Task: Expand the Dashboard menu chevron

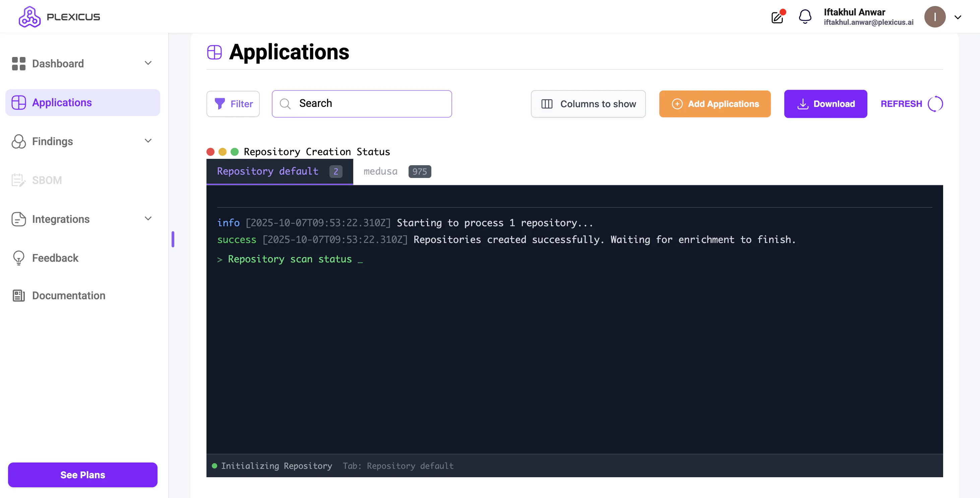Action: tap(148, 63)
